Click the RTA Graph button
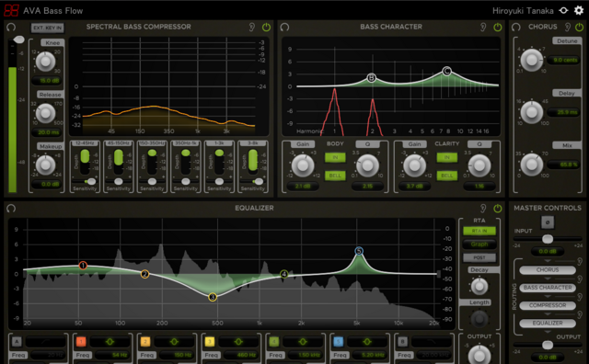 (479, 245)
